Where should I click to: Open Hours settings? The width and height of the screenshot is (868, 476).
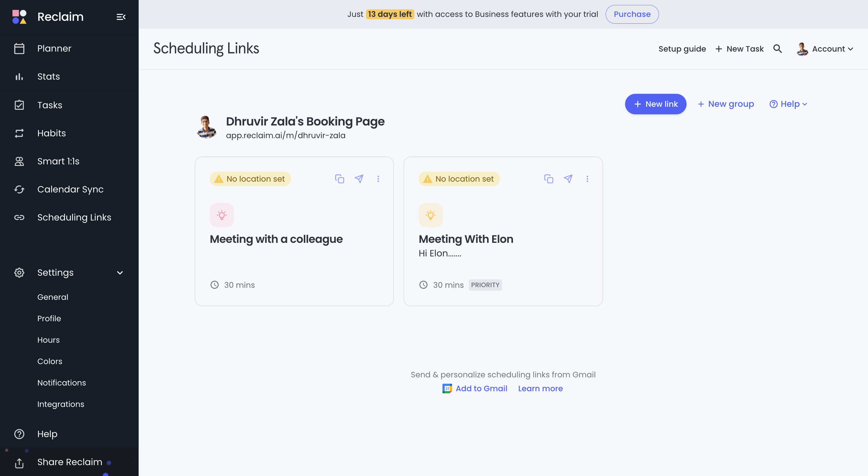(49, 340)
